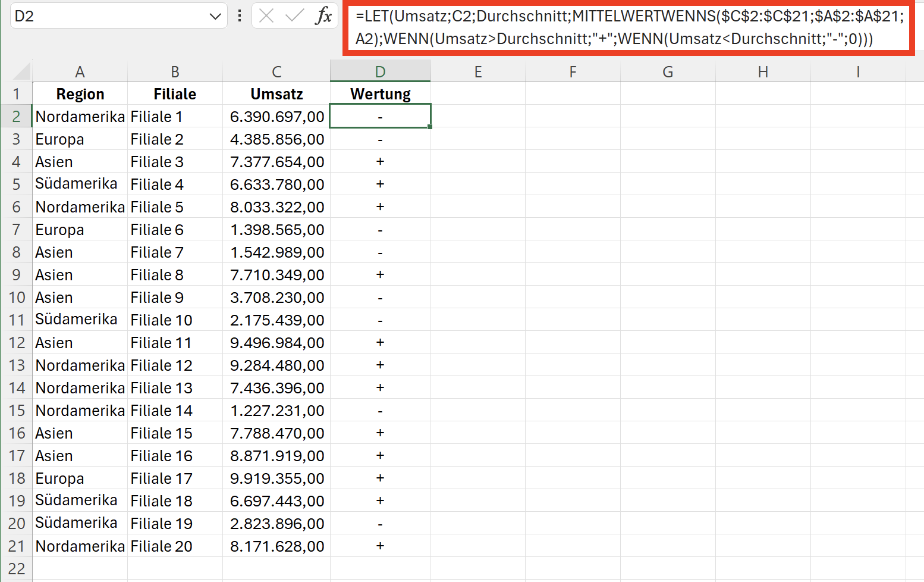
Task: Click into the formula bar LET formula
Action: (x=629, y=27)
